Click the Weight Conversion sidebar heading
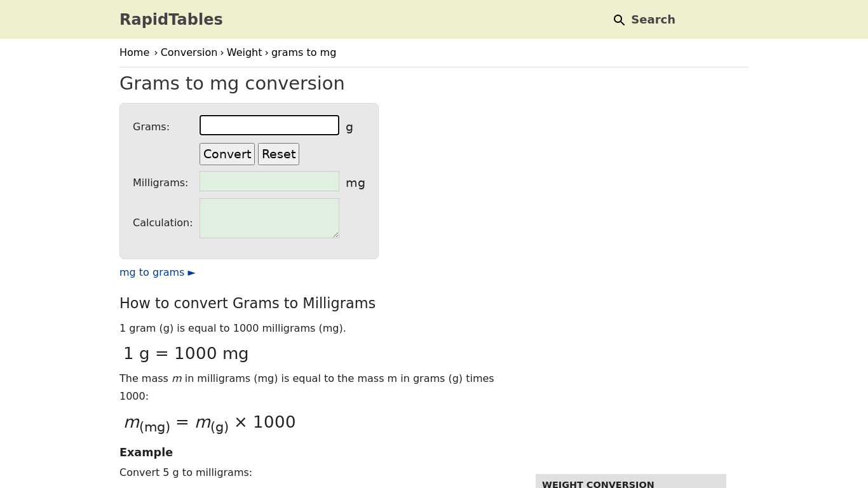This screenshot has width=868, height=488. (x=598, y=484)
